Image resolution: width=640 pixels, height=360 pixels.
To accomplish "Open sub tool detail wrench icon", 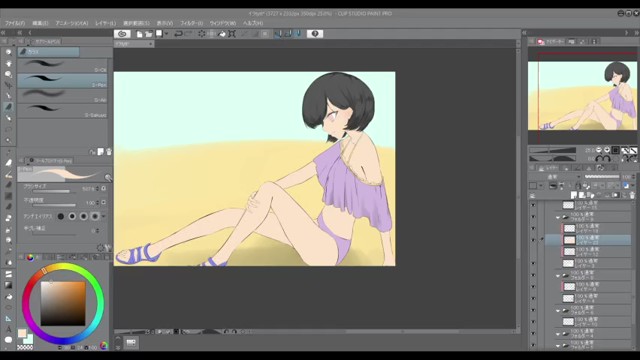I will (108, 247).
